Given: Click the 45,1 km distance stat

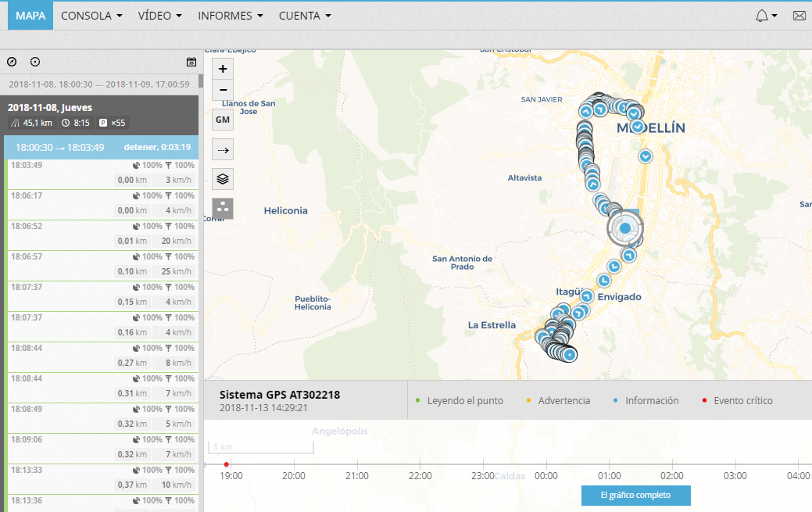Looking at the screenshot, I should click(x=32, y=123).
